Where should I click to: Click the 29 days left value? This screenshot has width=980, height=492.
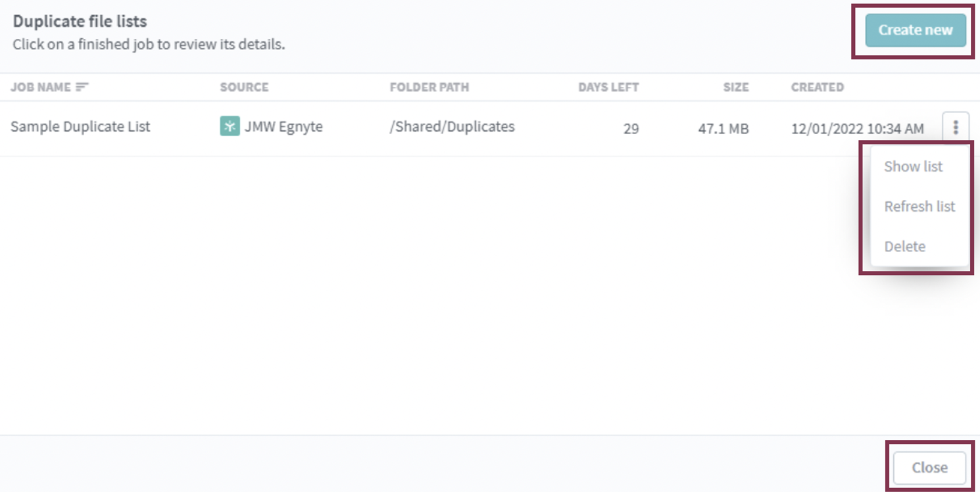(x=631, y=128)
